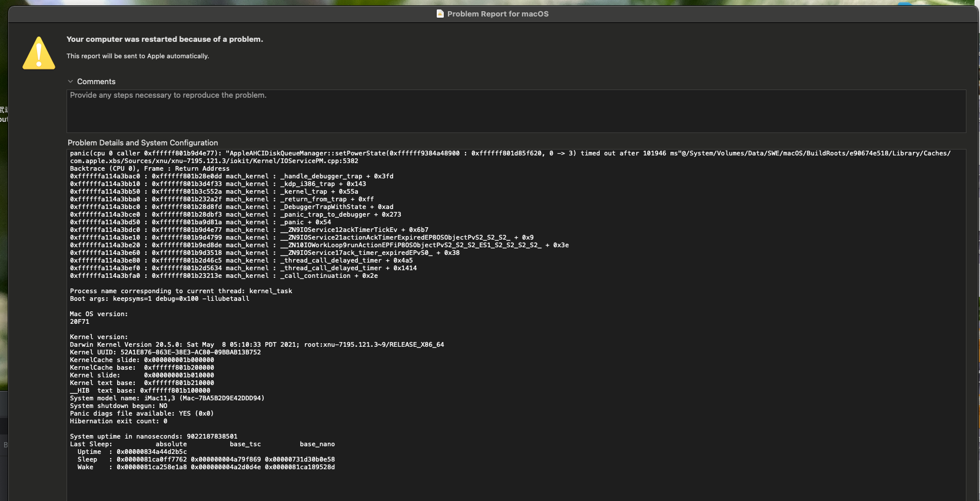
Task: Click 'Your computer was restarted because of a problem.'
Action: click(x=165, y=39)
